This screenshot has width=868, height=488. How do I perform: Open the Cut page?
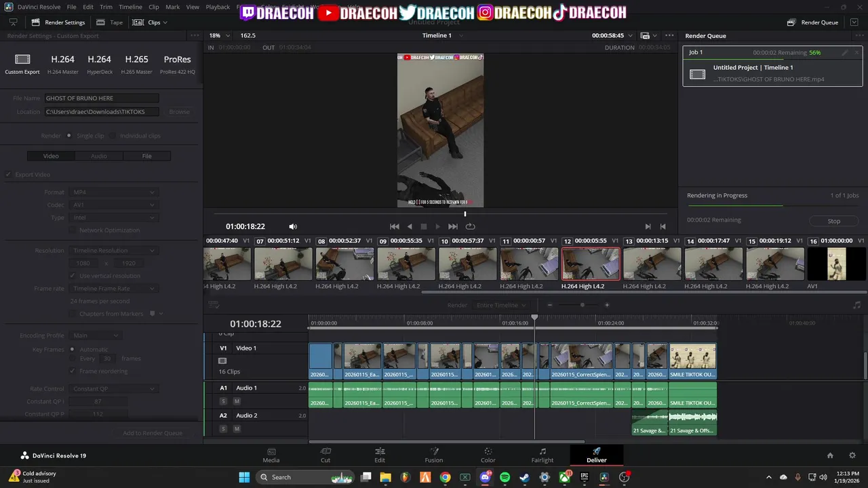click(325, 455)
